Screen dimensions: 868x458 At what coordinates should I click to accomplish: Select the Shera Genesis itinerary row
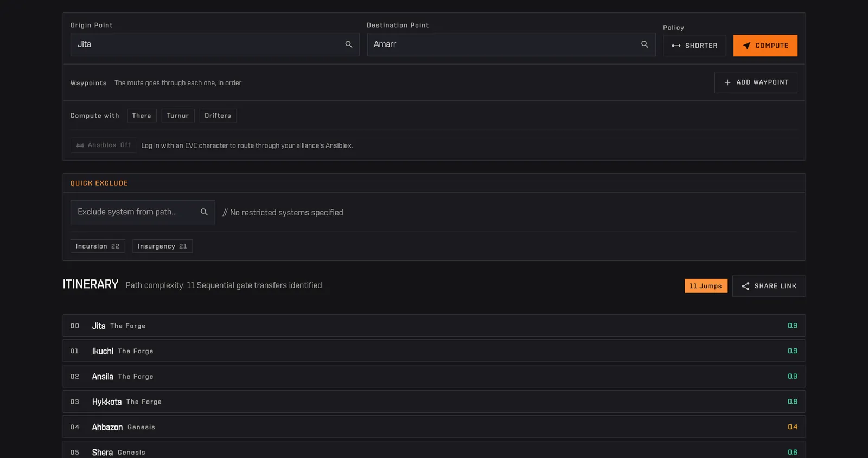[x=434, y=450]
